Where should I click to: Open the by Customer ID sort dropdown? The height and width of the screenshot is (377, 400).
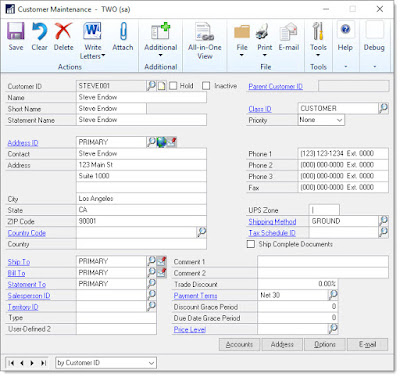click(x=106, y=363)
